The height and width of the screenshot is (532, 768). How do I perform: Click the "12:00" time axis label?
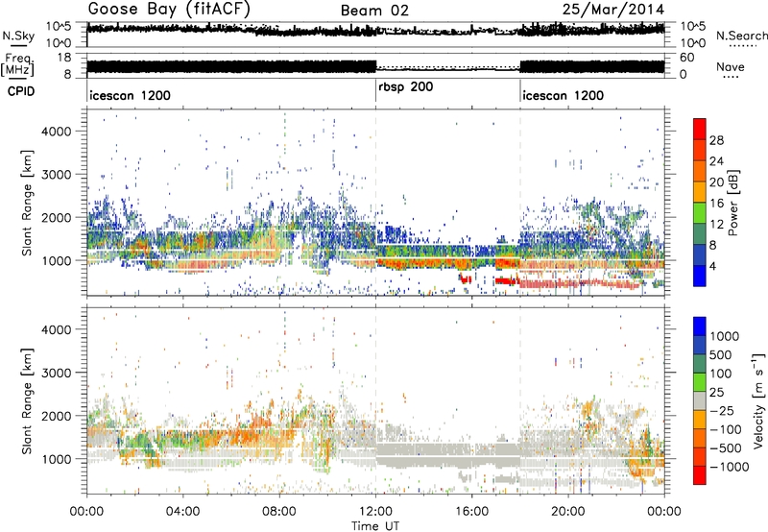(375, 511)
